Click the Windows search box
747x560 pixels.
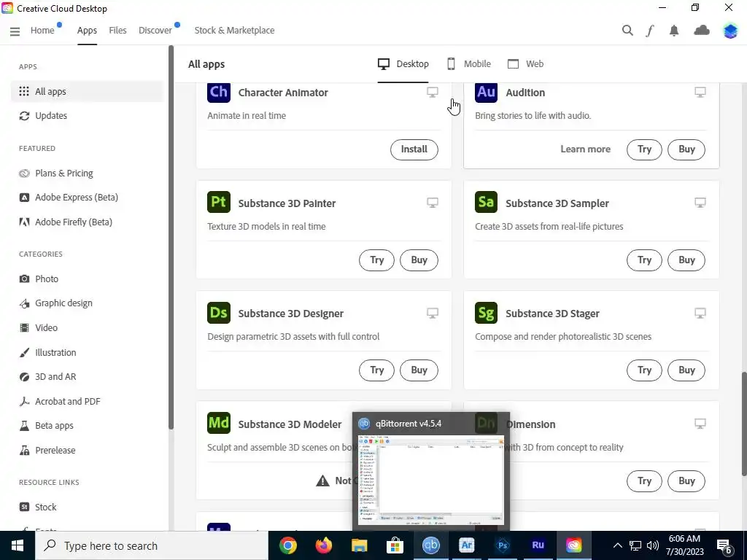[x=152, y=545]
